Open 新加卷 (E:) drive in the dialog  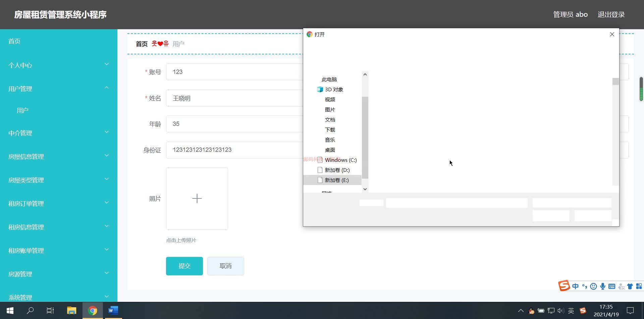[336, 180]
